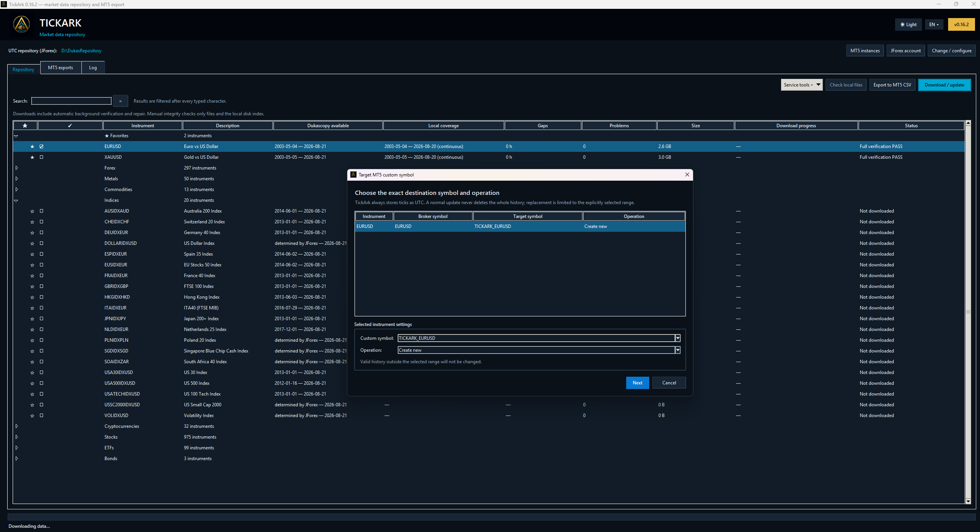Check the AUSIDXAUD selection checkbox
Image resolution: width=980 pixels, height=532 pixels.
(41, 211)
